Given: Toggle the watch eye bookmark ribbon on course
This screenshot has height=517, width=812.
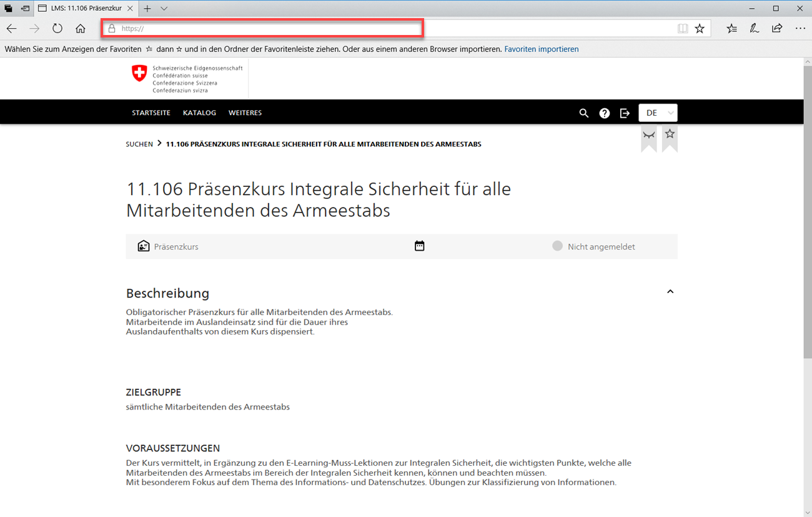Looking at the screenshot, I should point(649,136).
